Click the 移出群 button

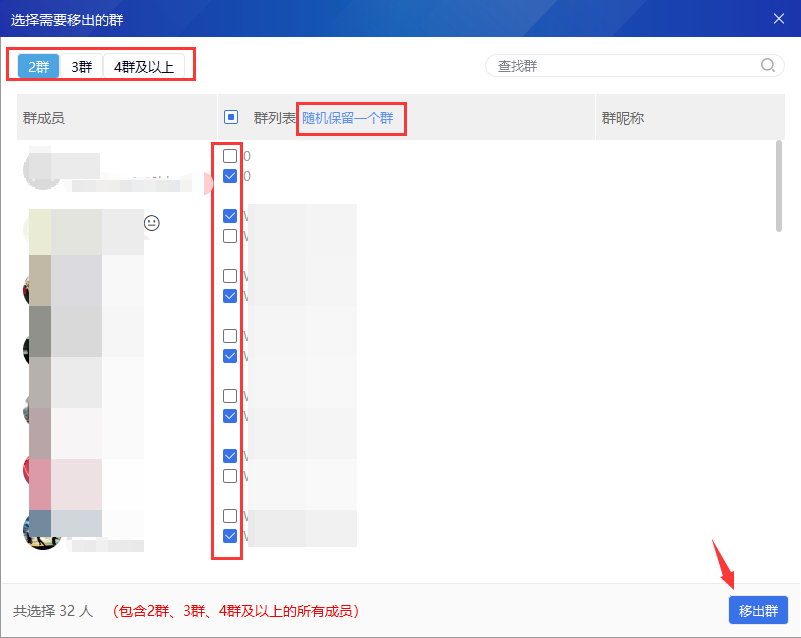coord(758,610)
